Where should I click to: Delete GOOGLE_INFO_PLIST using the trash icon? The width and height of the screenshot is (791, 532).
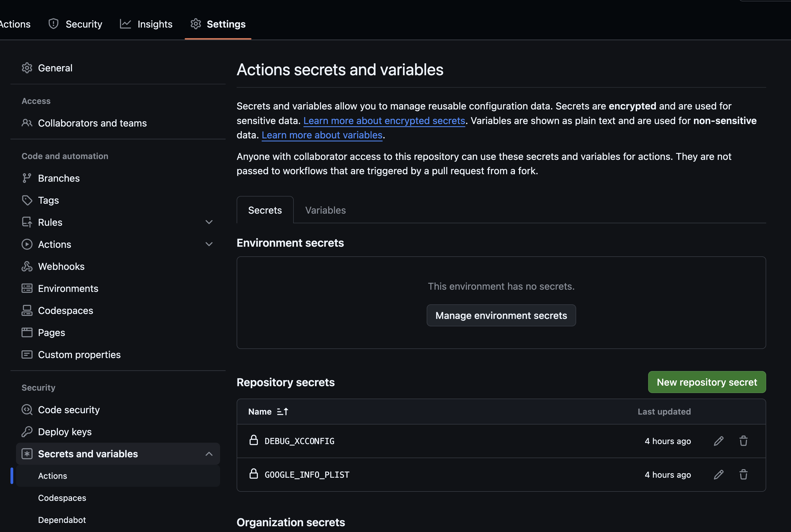coord(744,474)
